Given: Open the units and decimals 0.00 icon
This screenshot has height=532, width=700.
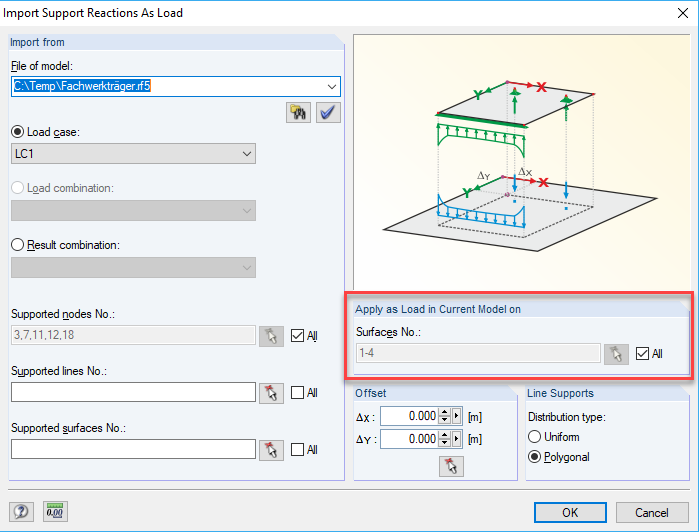Looking at the screenshot, I should click(x=55, y=511).
